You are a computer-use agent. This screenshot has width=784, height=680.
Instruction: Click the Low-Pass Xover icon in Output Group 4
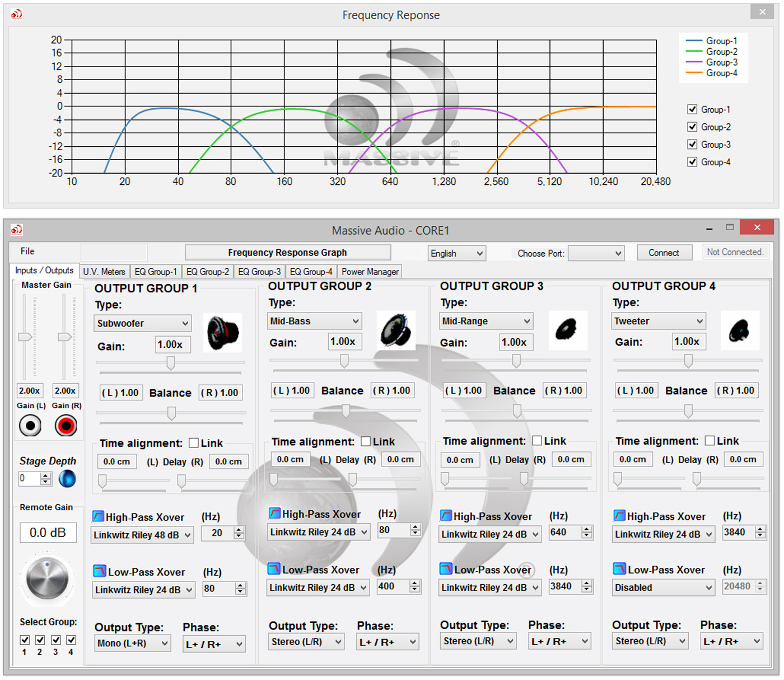click(619, 569)
